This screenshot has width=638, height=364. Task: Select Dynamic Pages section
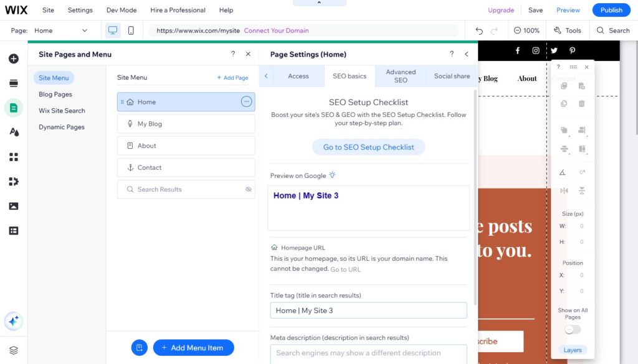click(62, 127)
